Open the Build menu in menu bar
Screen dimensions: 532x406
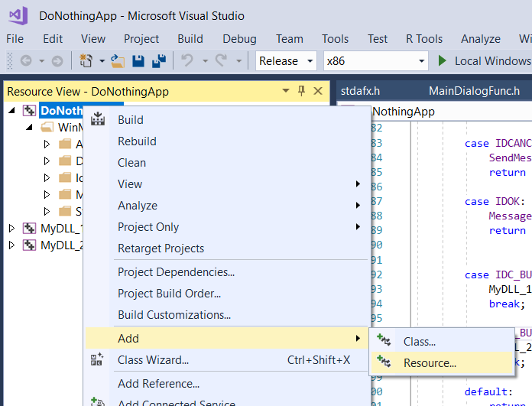coord(190,39)
